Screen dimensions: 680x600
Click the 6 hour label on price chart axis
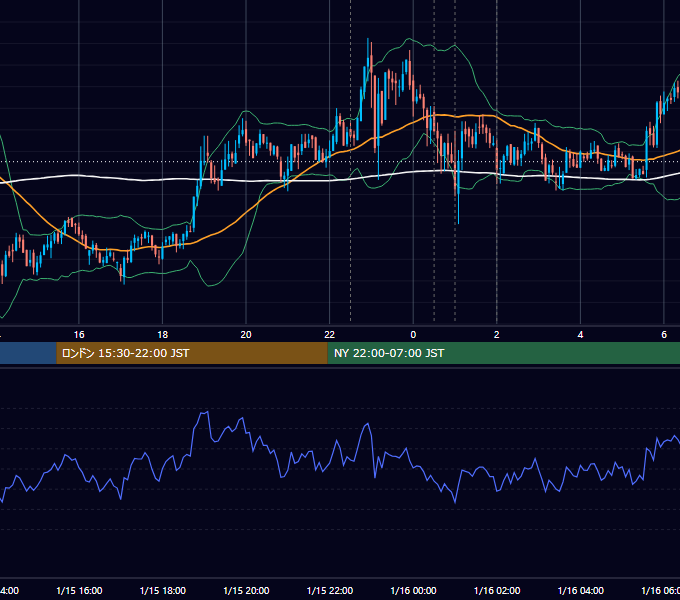pos(664,335)
